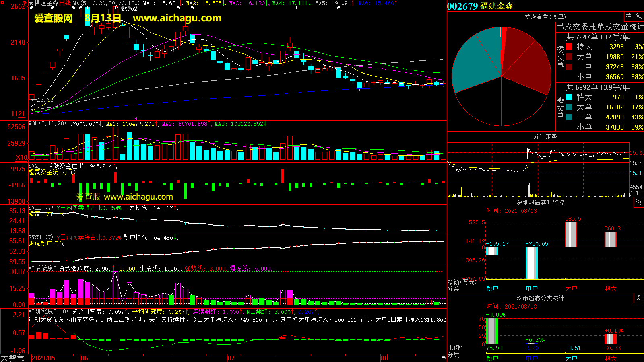Switch order view to 笔 per-trade mode
The image size is (644, 362).
click(x=639, y=16)
